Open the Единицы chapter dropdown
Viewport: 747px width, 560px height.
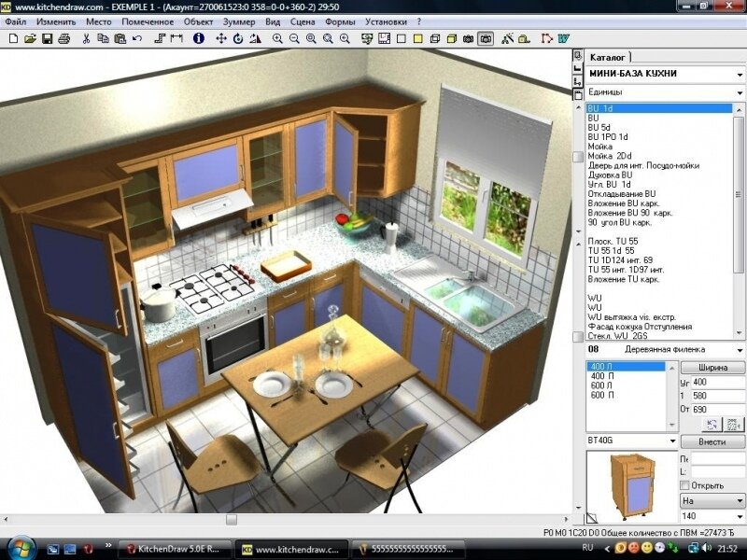click(740, 92)
